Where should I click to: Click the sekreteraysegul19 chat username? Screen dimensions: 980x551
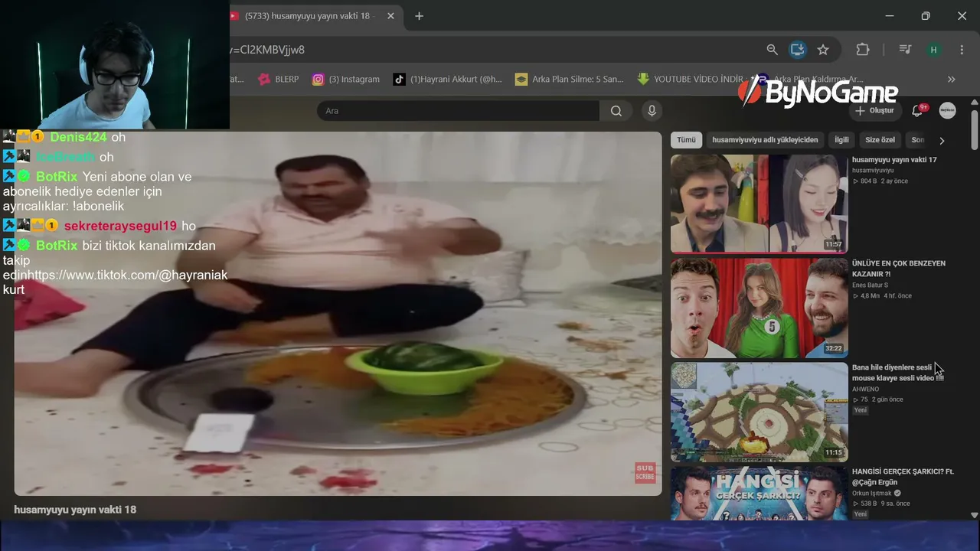120,227
